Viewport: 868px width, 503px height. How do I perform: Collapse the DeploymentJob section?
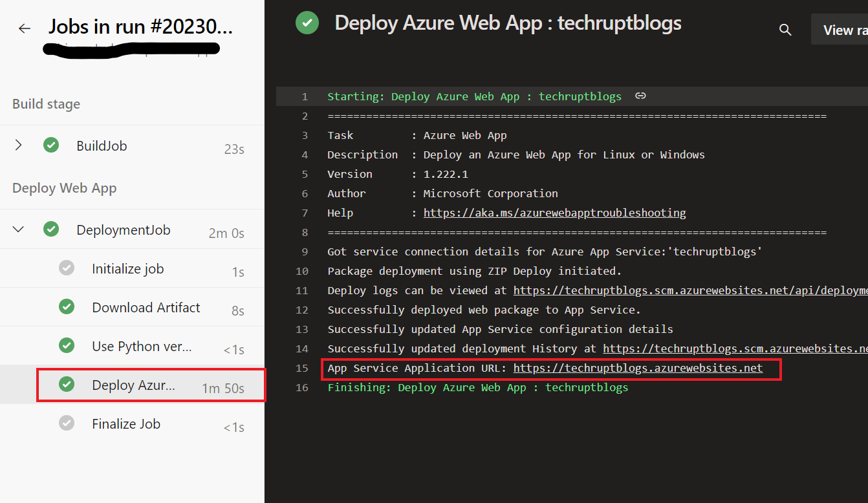point(18,229)
